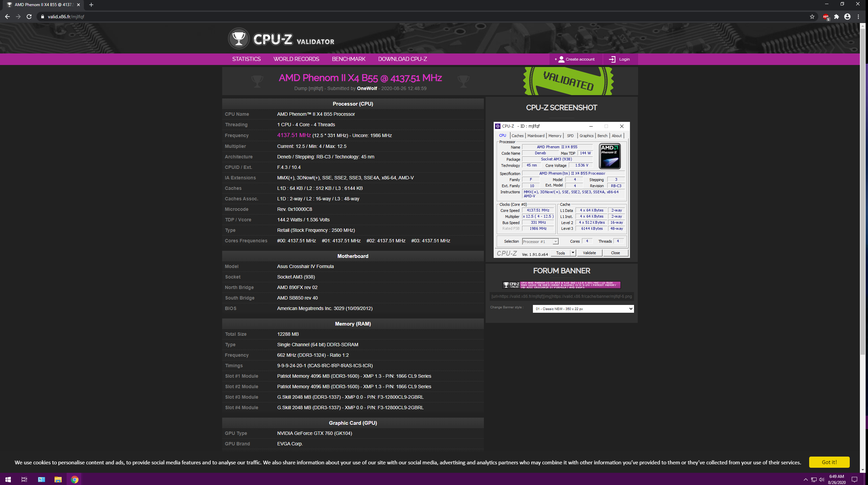Open Task View on the taskbar
The image size is (868, 485).
(x=24, y=479)
